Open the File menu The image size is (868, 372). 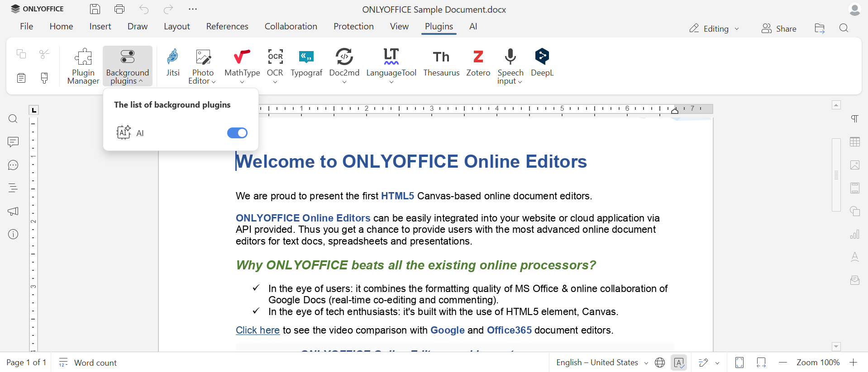pos(27,26)
